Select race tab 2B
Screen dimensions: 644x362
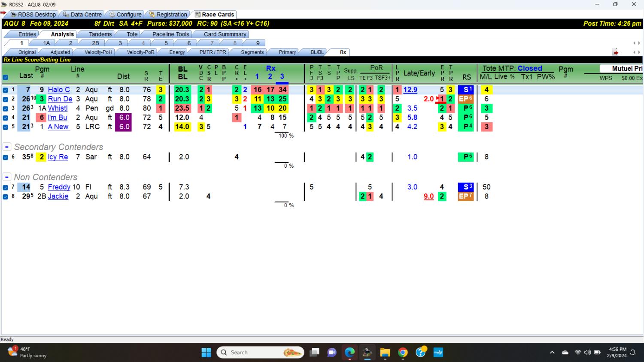[x=95, y=43]
